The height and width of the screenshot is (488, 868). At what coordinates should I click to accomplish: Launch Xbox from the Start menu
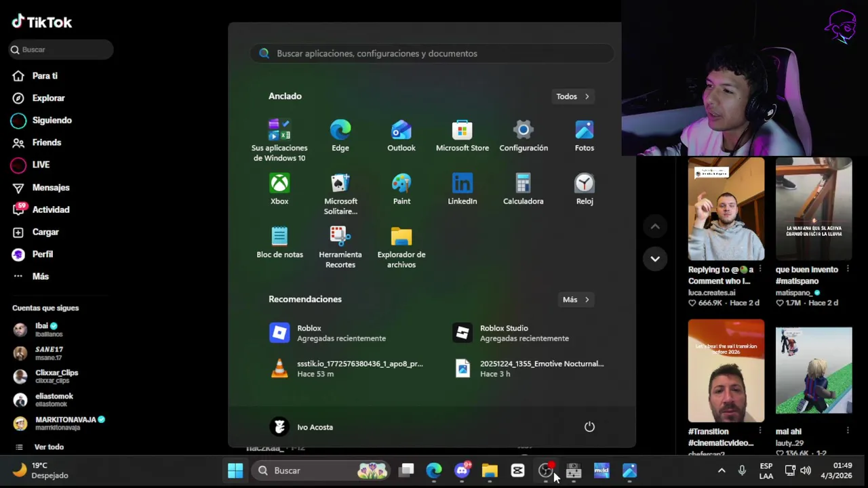click(279, 190)
